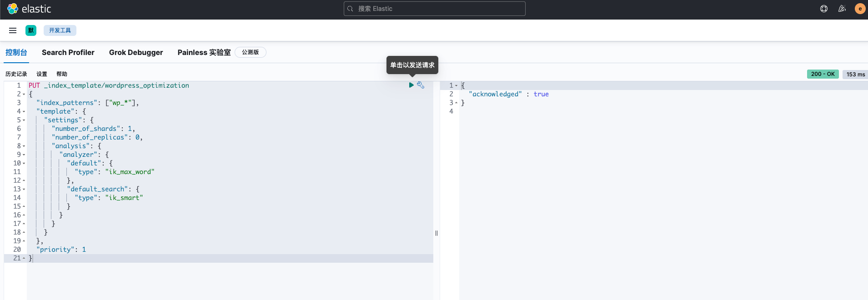The height and width of the screenshot is (300, 868).
Task: Click the 开发工具 breadcrumb badge
Action: (60, 30)
